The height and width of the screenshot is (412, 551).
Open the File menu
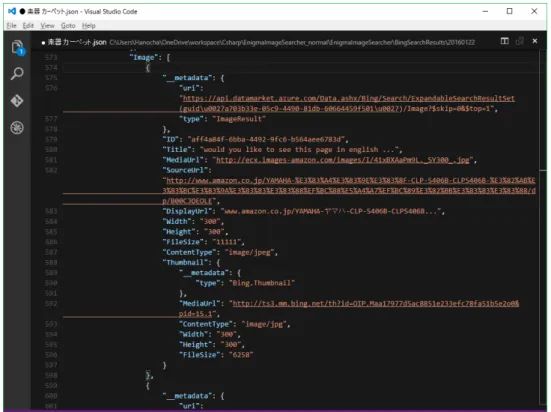(x=12, y=26)
